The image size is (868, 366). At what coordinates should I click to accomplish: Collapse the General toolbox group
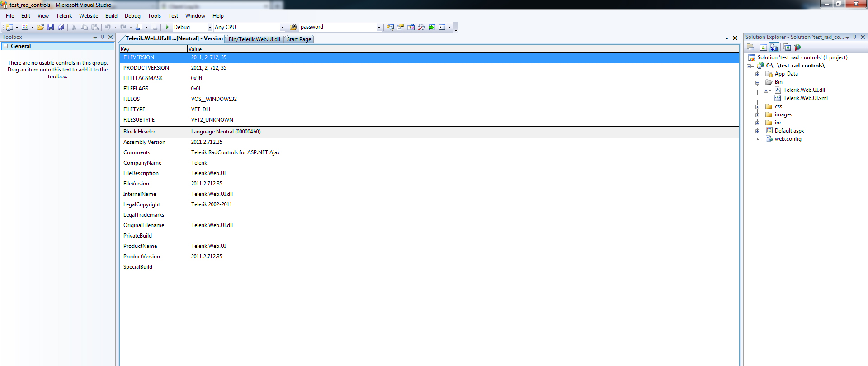(6, 46)
